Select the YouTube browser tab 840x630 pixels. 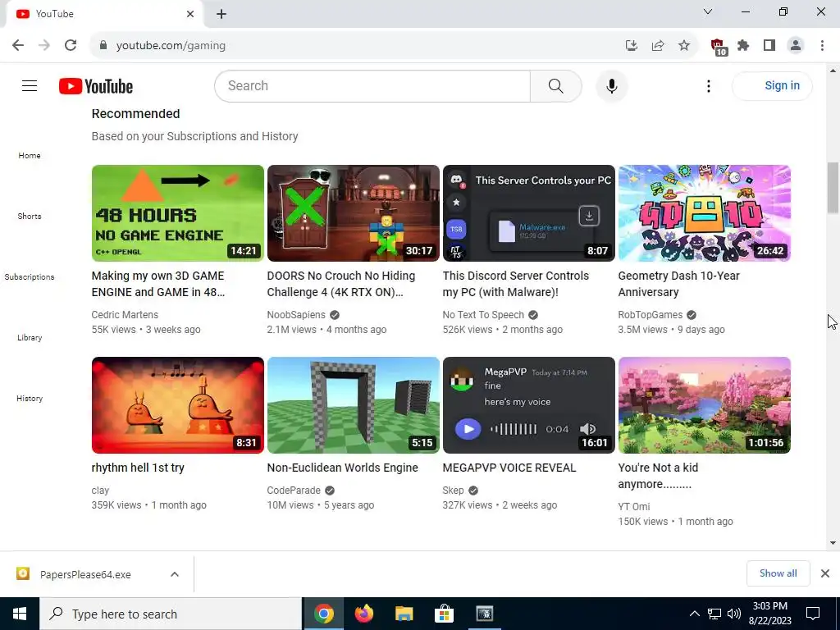click(x=104, y=14)
